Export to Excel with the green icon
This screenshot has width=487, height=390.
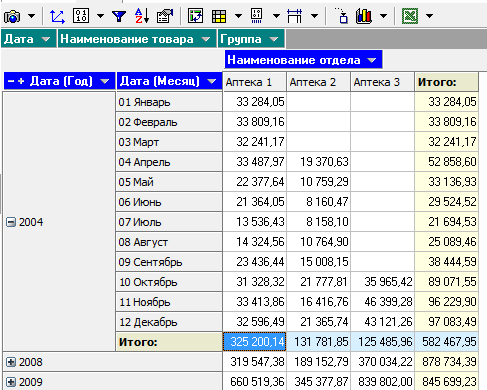[410, 16]
